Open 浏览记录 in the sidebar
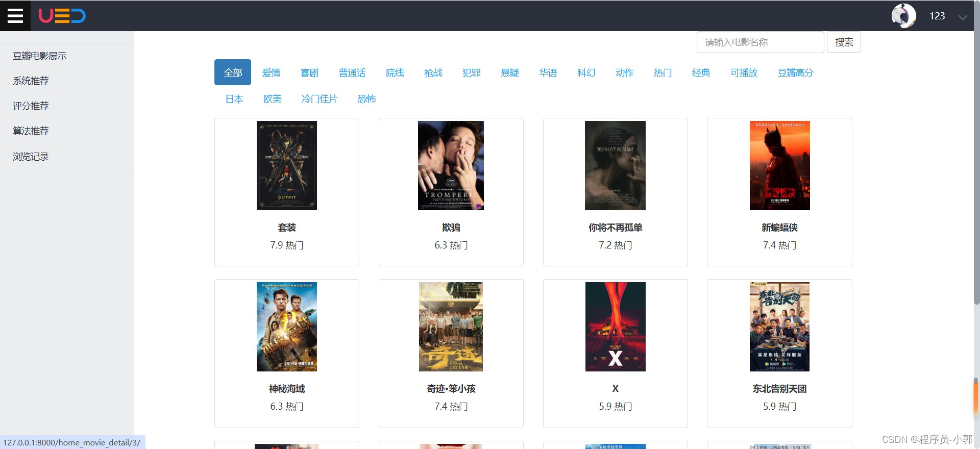Screen dimensions: 980x449 tap(31, 157)
